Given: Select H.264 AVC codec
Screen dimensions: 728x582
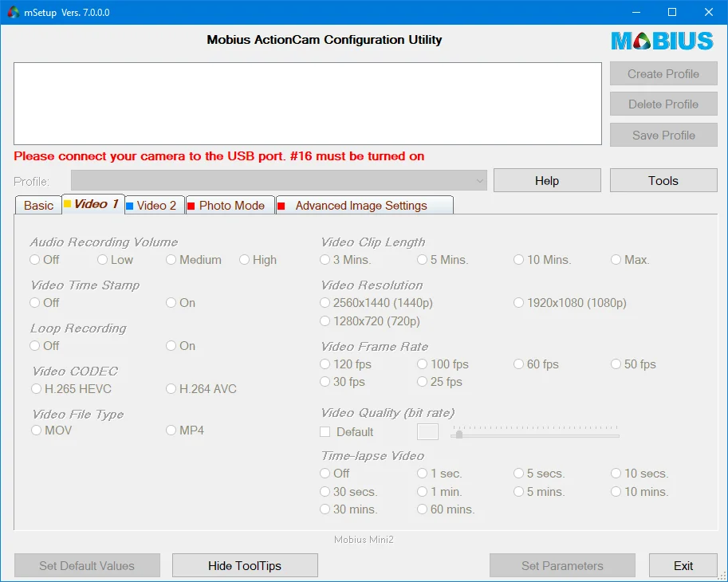Looking at the screenshot, I should [x=201, y=389].
